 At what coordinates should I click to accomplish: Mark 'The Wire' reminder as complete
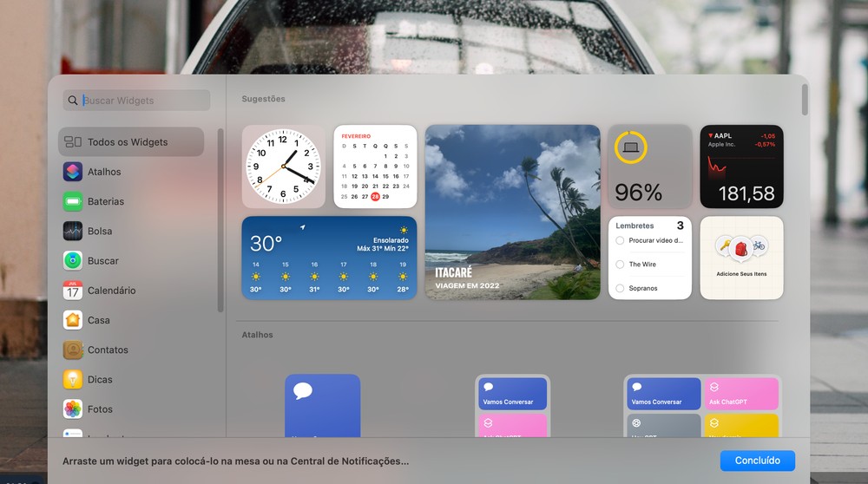[620, 265]
